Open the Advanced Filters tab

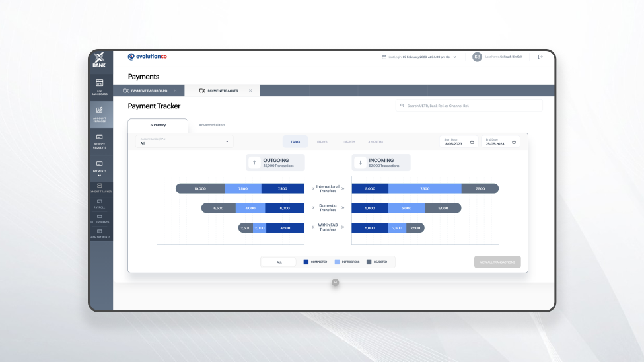pyautogui.click(x=212, y=125)
